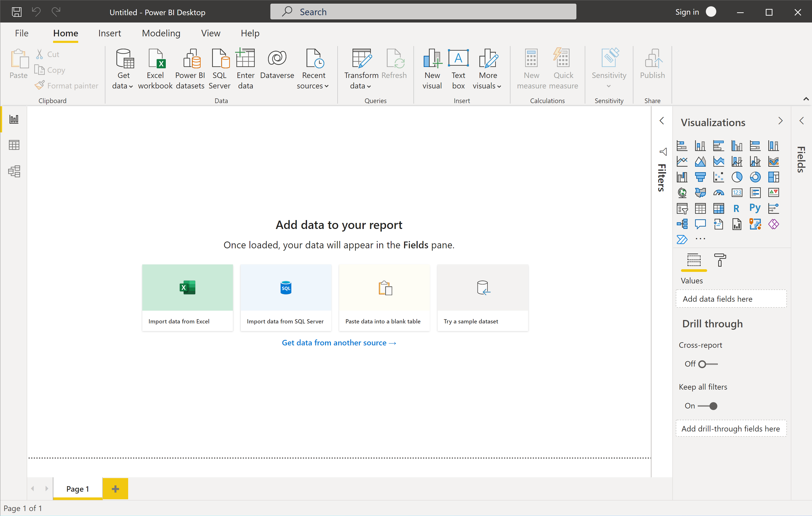Click Get data from another source link
This screenshot has height=516, width=812.
[339, 343]
